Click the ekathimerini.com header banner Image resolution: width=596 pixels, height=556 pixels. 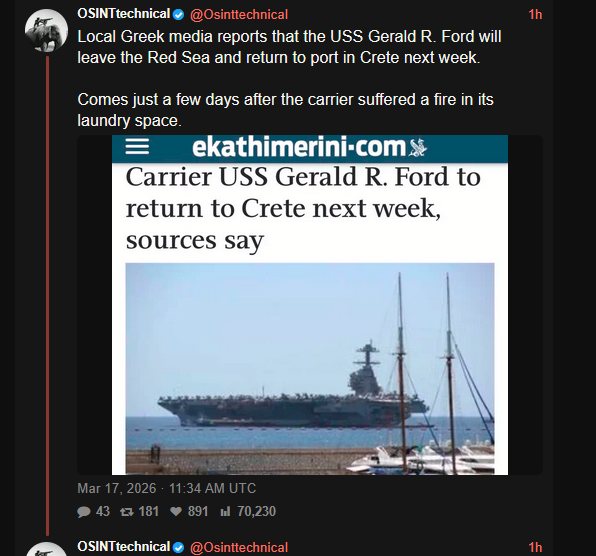pos(310,149)
